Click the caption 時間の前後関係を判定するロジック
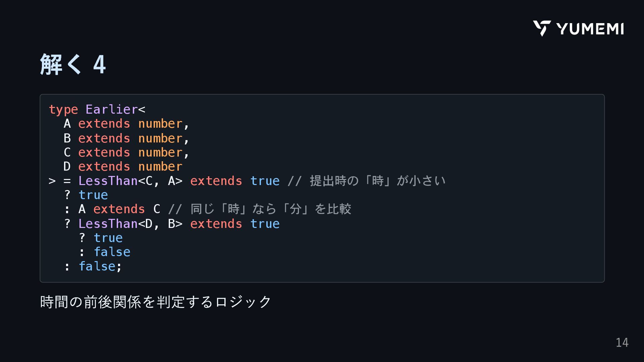The width and height of the screenshot is (644, 362). [x=155, y=302]
